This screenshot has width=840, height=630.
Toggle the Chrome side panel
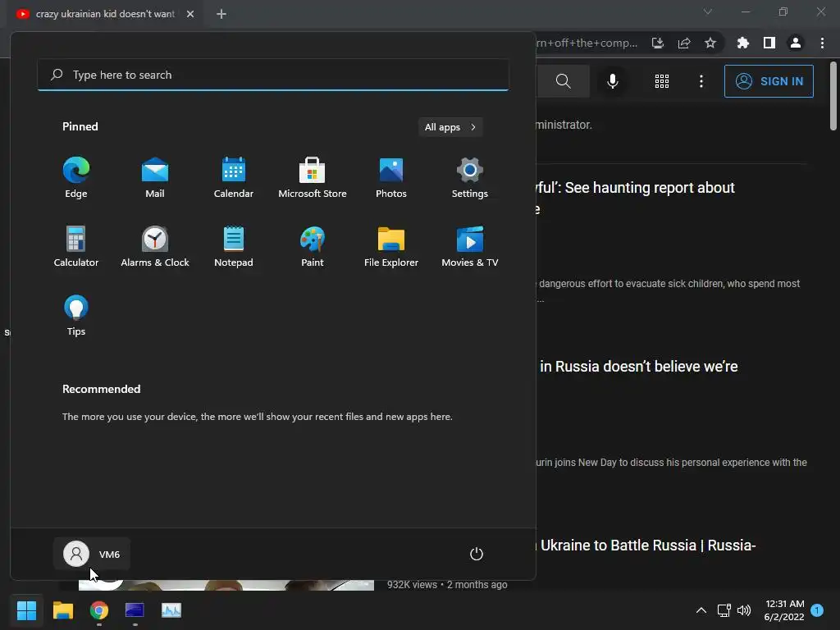click(x=769, y=43)
